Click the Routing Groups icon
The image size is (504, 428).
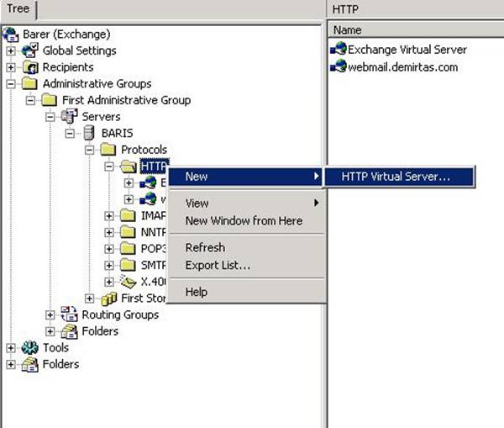[70, 314]
